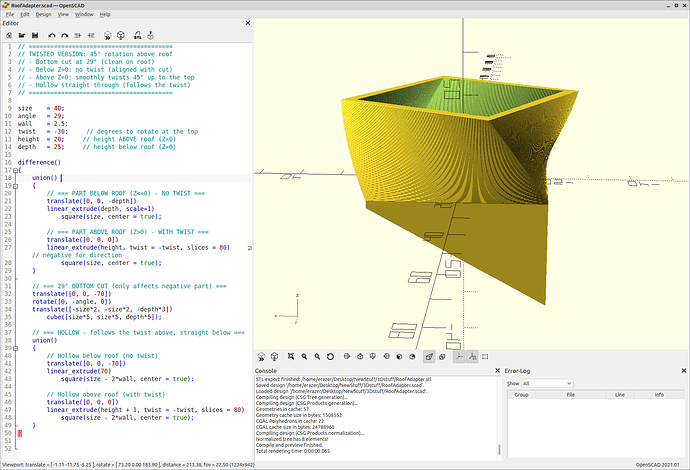Click 'rotate([0, -angle, 0])' line

(x=72, y=301)
